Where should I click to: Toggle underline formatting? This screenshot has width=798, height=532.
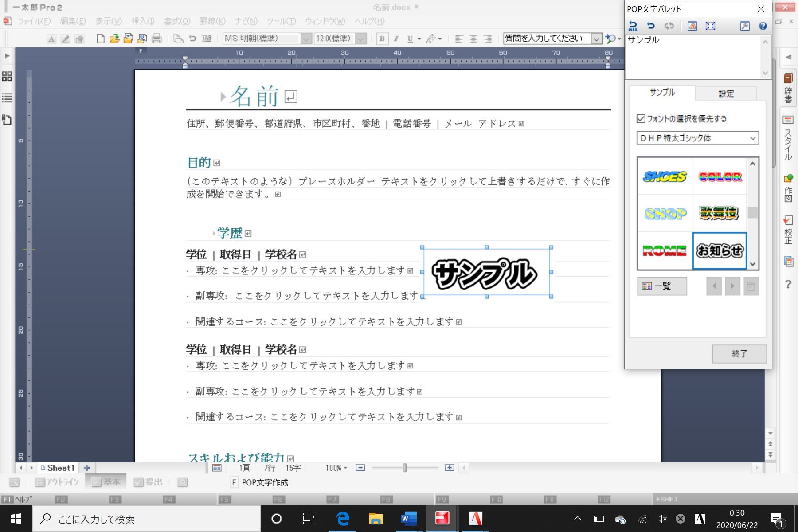click(410, 39)
